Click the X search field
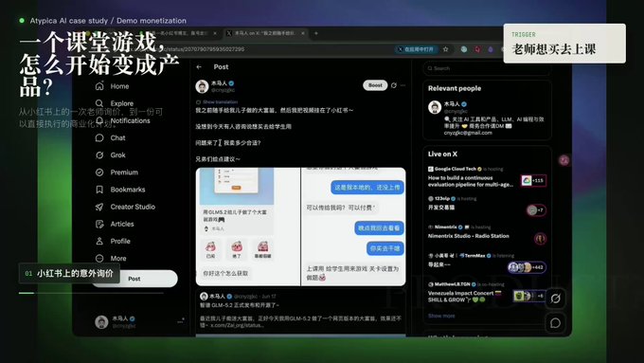This screenshot has height=363, width=644. point(486,68)
